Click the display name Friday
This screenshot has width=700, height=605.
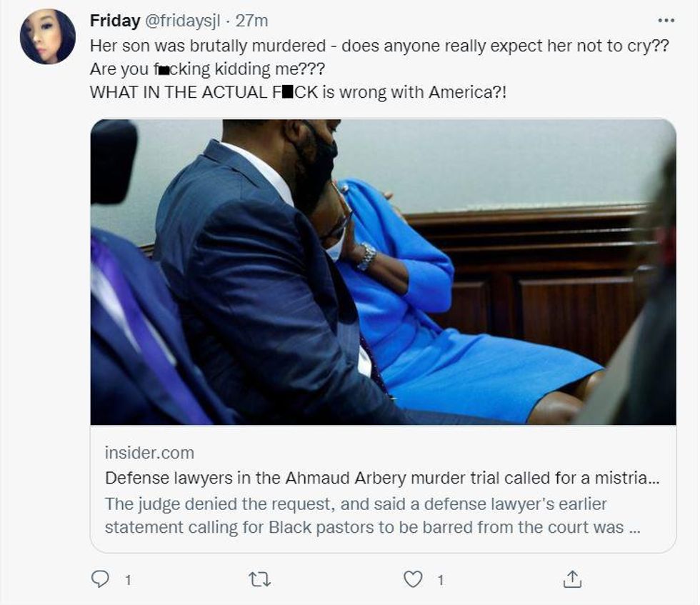(114, 21)
